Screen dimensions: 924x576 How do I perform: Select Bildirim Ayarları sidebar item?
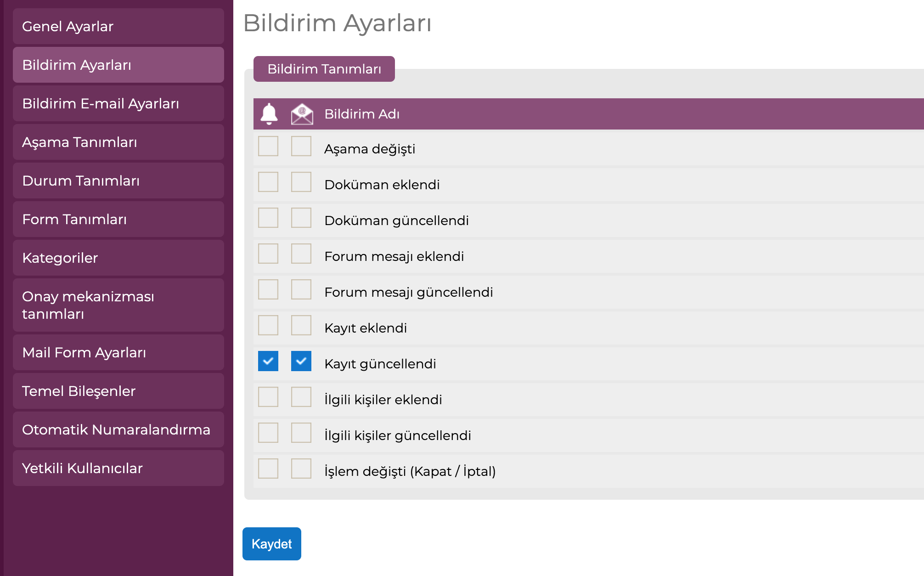point(118,65)
